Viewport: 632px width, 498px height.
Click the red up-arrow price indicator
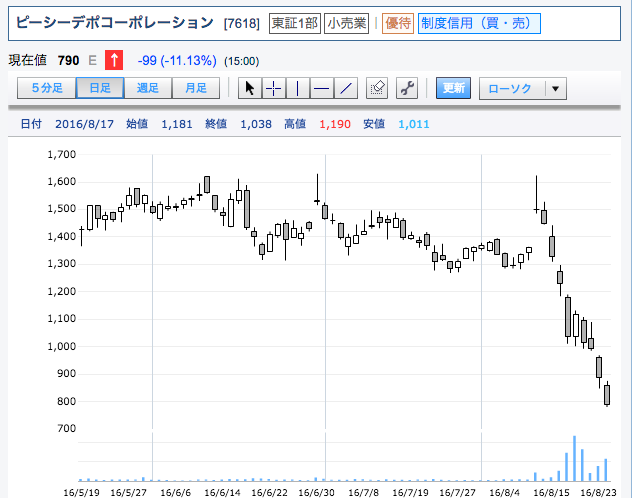(114, 60)
